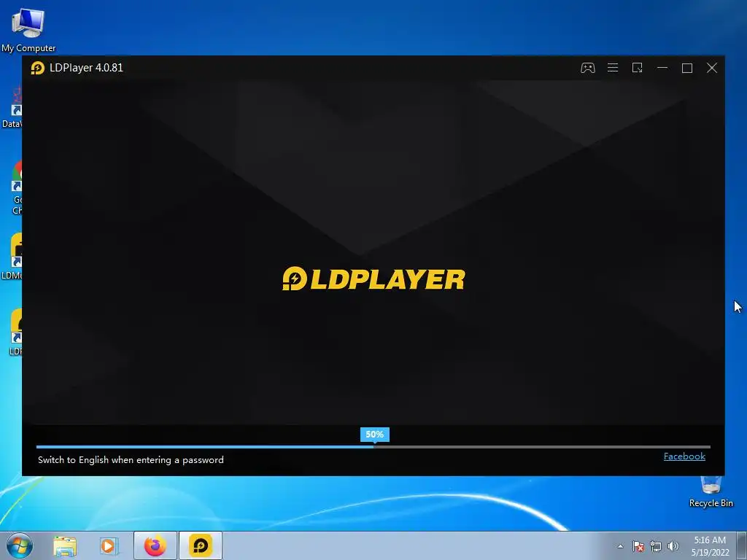Open the gamepad settings icon in LDPlayer
Image resolution: width=747 pixels, height=560 pixels.
pos(587,68)
